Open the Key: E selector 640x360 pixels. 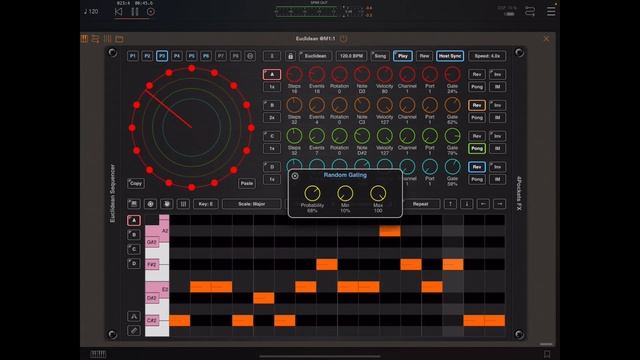pos(206,204)
